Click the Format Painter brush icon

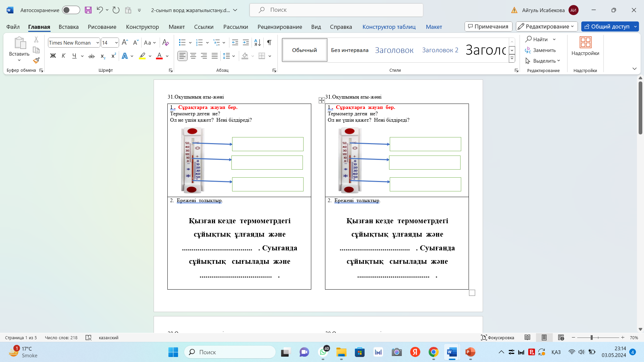pyautogui.click(x=36, y=61)
